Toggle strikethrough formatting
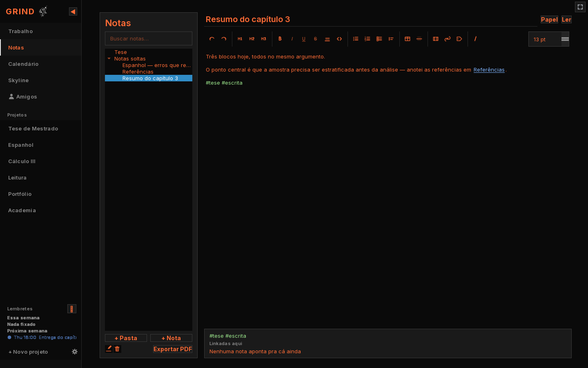The image size is (588, 368). point(316,39)
